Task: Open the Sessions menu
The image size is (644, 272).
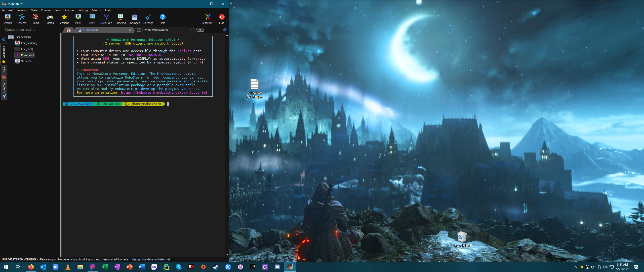Action: pyautogui.click(x=22, y=10)
